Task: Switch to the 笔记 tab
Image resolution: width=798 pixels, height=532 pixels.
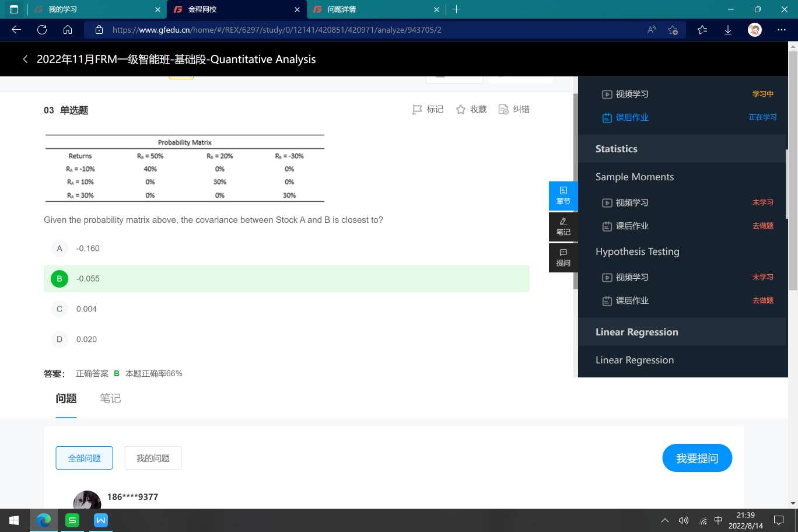Action: point(110,398)
